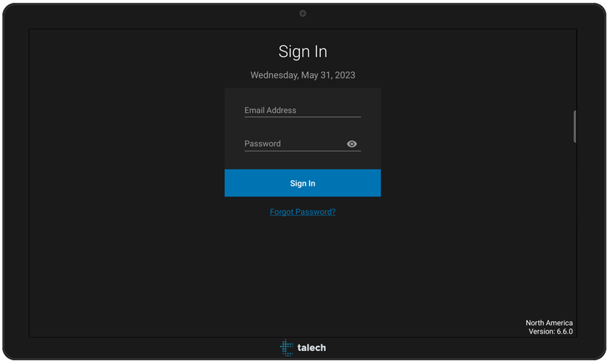Screen dimensions: 609x364
Task: Click the talech logo at the bottom
Action: point(303,348)
